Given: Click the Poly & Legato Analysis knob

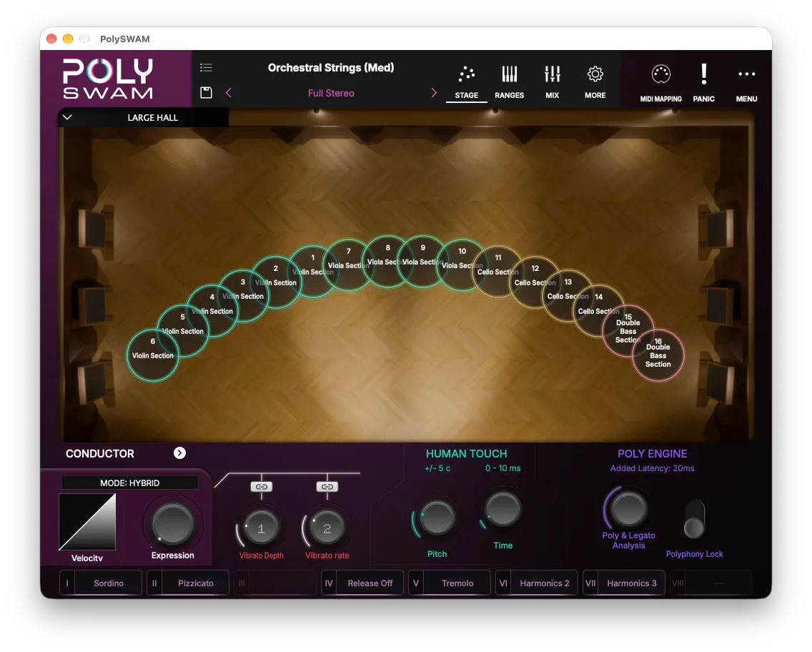Looking at the screenshot, I should pos(629,508).
